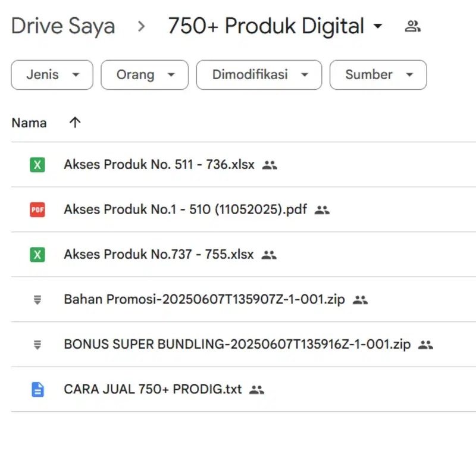Click the red PDF icon for Akses Produk No.1 - 510
Viewport: 476px width, 476px height.
pos(37,209)
